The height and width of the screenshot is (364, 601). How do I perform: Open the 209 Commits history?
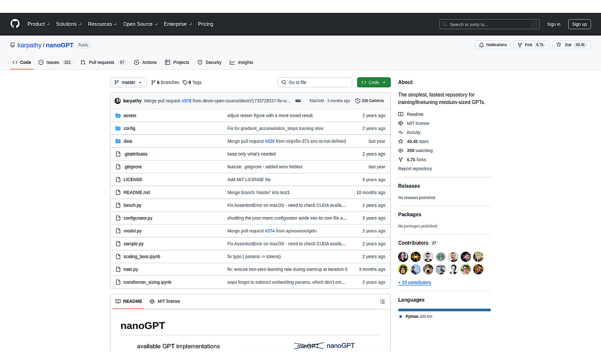point(369,101)
